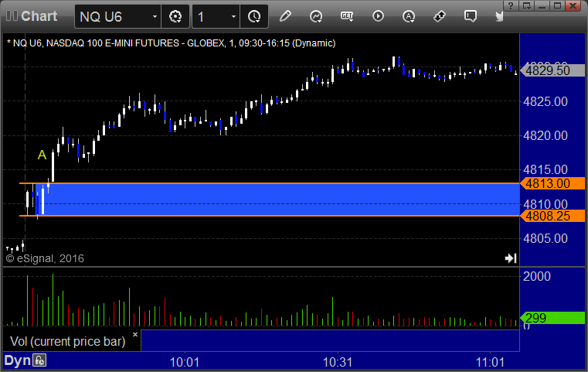Close the Vol study pane with x
Viewport: 588px width, 372px height.
pos(135,334)
